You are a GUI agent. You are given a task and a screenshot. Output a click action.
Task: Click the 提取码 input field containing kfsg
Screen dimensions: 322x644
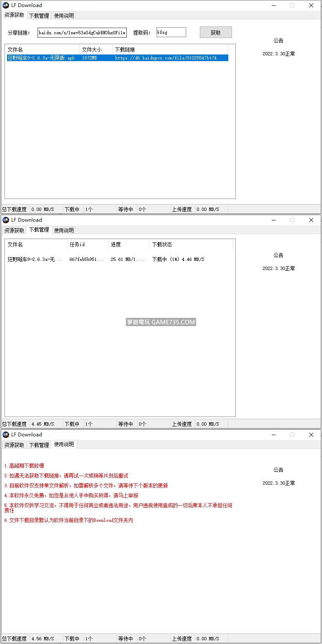point(171,33)
